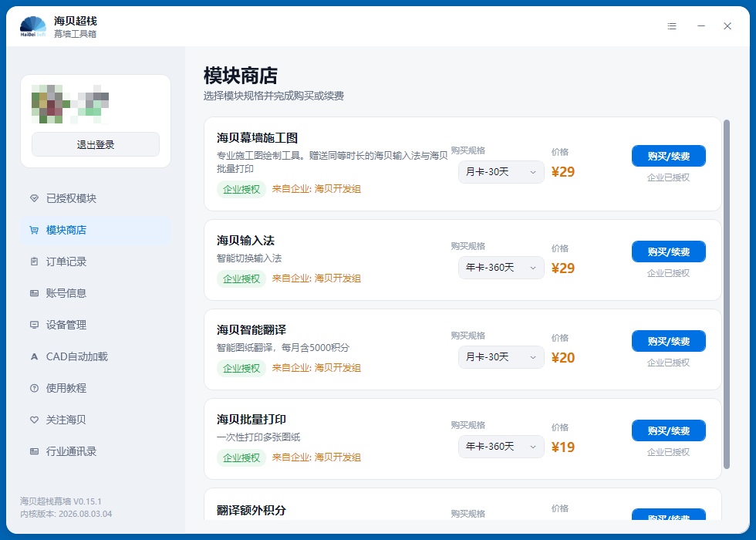The width and height of the screenshot is (756, 540).
Task: Buy or renew 海贝幕墙施工图
Action: click(669, 156)
